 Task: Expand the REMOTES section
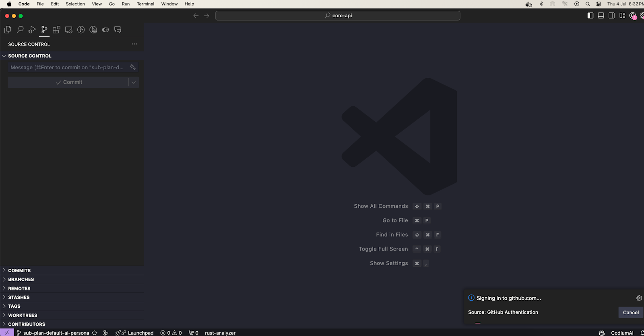(x=72, y=288)
